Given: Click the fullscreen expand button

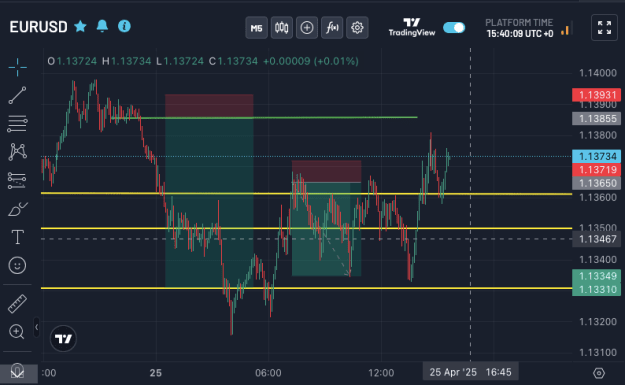Looking at the screenshot, I should (604, 28).
